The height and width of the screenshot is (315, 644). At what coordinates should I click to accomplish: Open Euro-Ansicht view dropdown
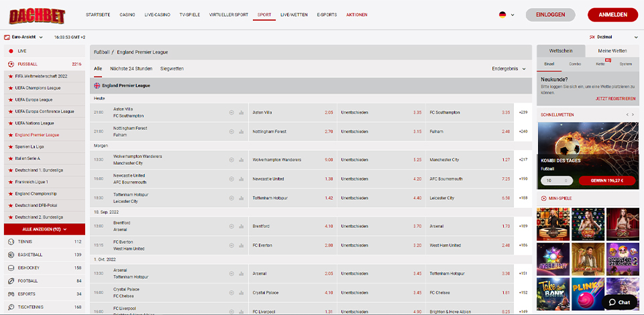tap(23, 37)
